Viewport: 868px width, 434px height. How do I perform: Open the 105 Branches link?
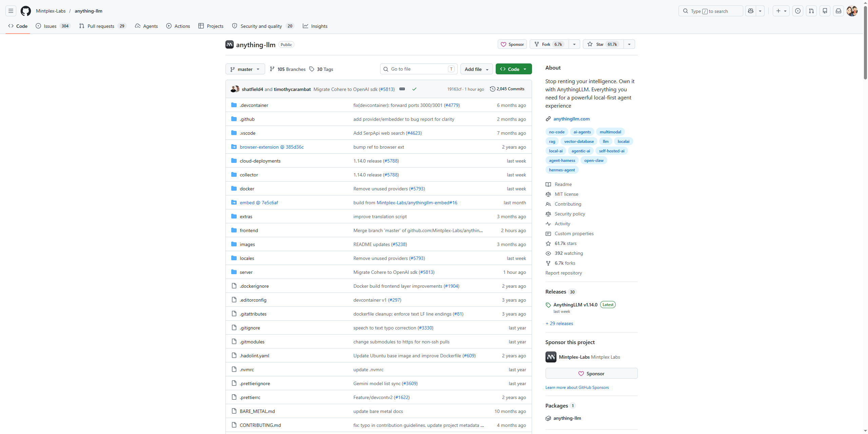coord(288,69)
